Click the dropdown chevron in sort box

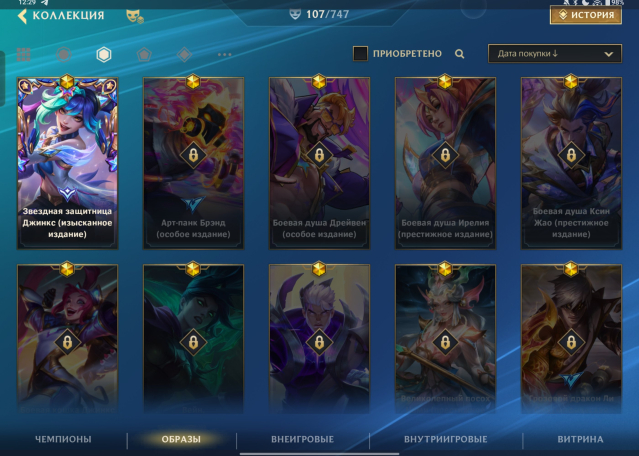(608, 54)
